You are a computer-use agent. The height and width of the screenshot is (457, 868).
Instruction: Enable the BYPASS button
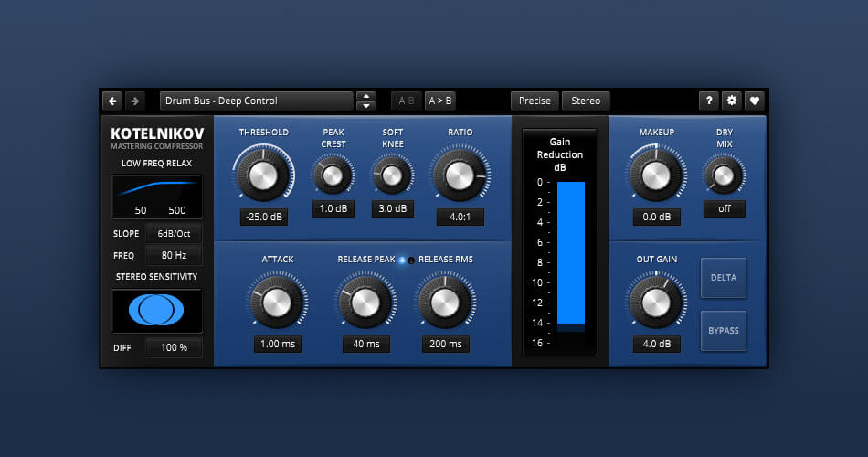pyautogui.click(x=724, y=330)
